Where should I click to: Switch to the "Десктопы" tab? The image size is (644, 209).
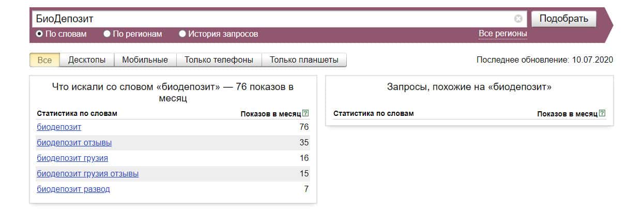tap(87, 60)
